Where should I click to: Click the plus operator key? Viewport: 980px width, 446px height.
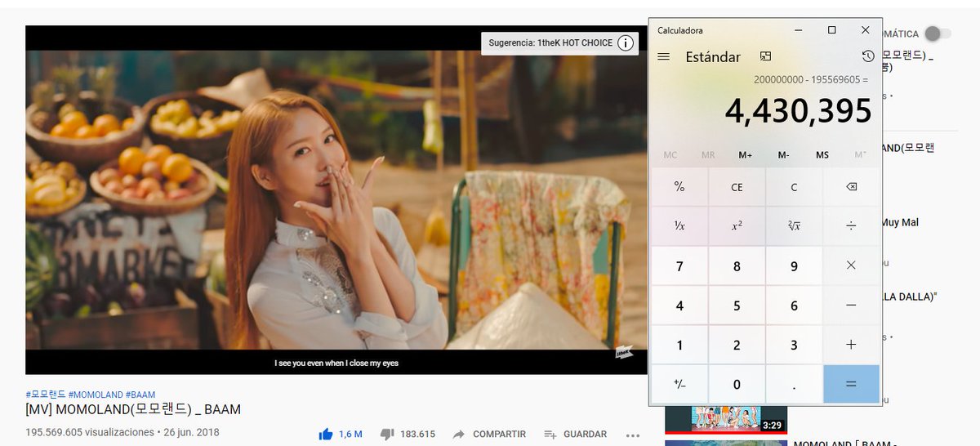(851, 345)
